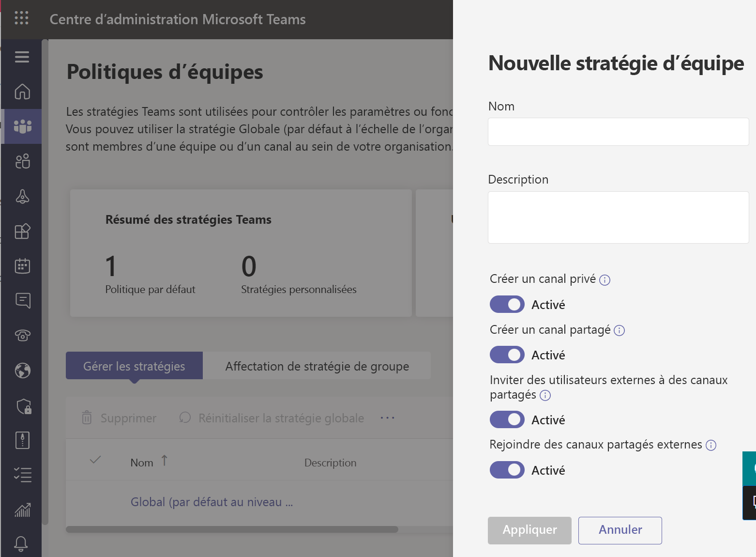Screen dimensions: 756x557
Task: Click the Réinitialiser la stratégie globale icon
Action: (x=185, y=418)
